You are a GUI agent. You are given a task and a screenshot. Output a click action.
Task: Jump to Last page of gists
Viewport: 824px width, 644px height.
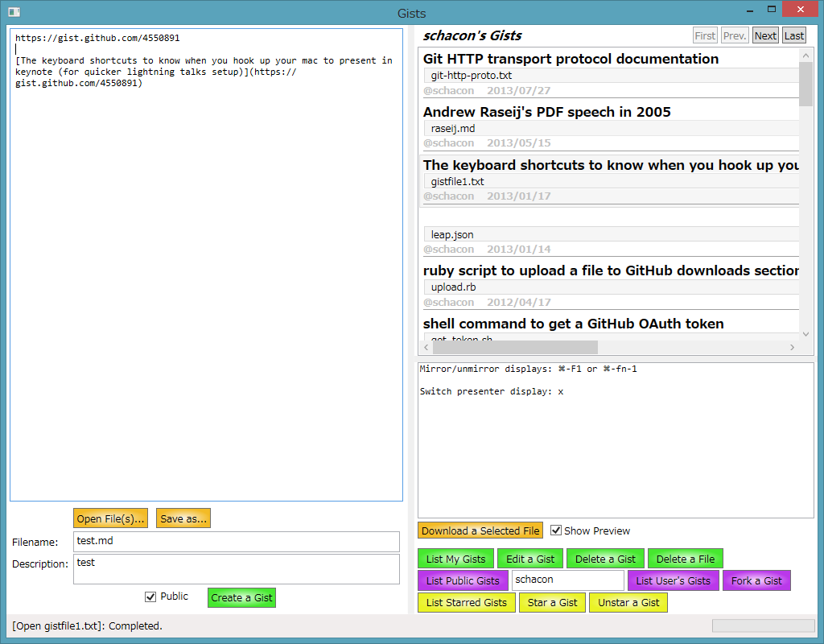794,35
